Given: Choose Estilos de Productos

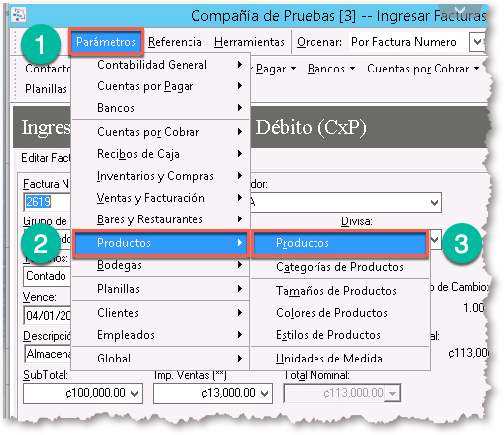Looking at the screenshot, I should [340, 335].
